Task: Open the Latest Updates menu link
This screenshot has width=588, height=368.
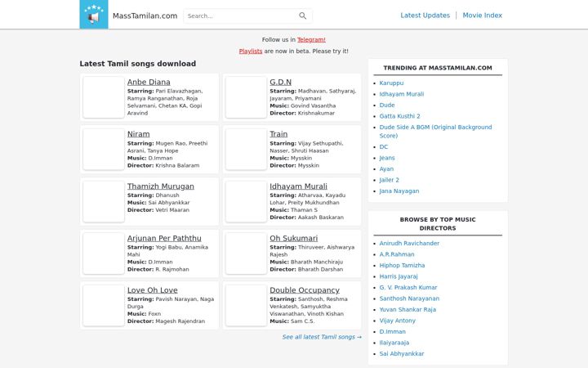Action: (425, 16)
